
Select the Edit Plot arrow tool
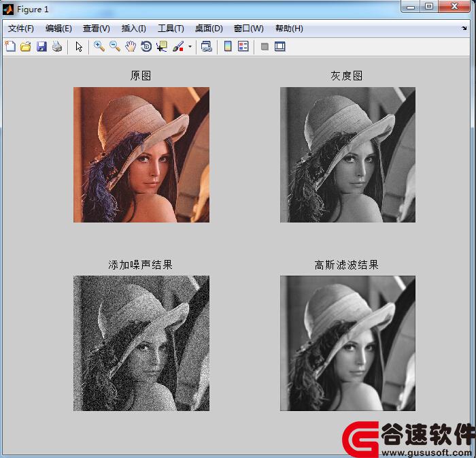[x=79, y=46]
